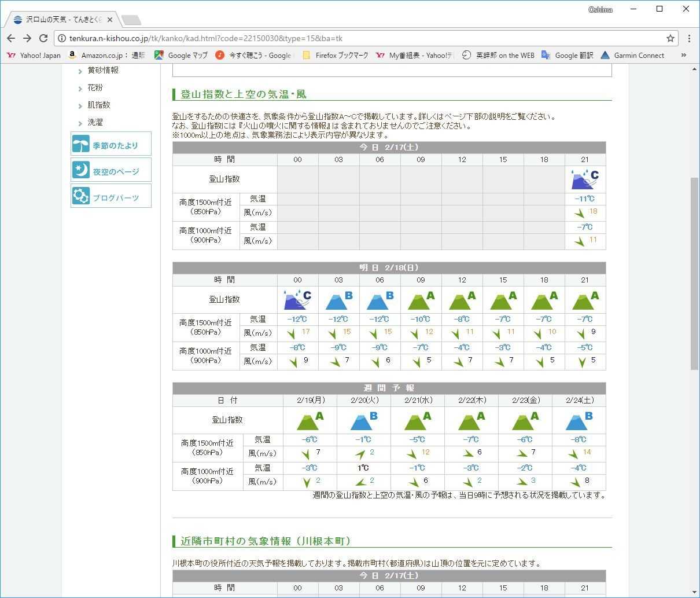
Task: Open Garmin Connect bookmark
Action: pos(632,56)
